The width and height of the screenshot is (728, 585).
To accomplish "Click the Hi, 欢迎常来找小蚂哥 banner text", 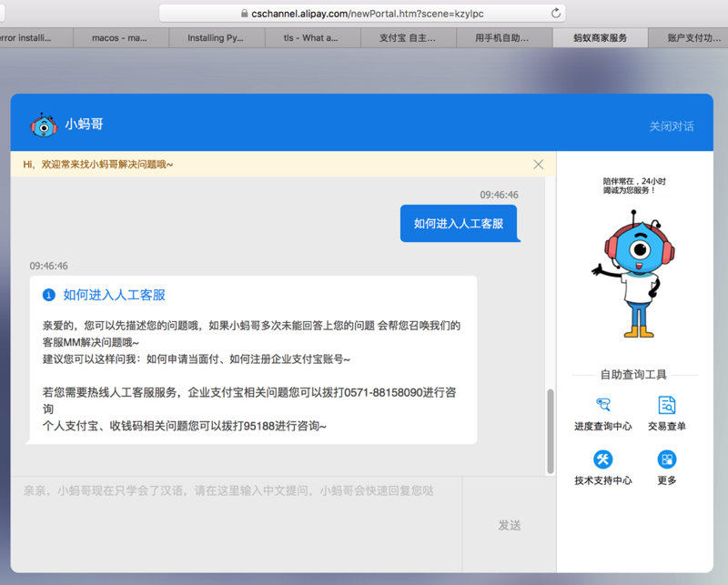I will (x=98, y=165).
